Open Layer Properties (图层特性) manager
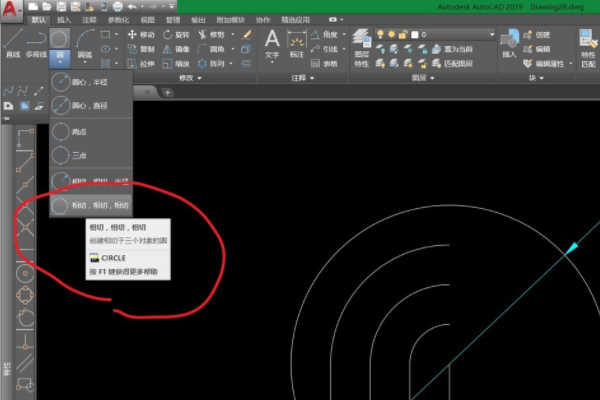The image size is (600, 400). click(x=361, y=48)
